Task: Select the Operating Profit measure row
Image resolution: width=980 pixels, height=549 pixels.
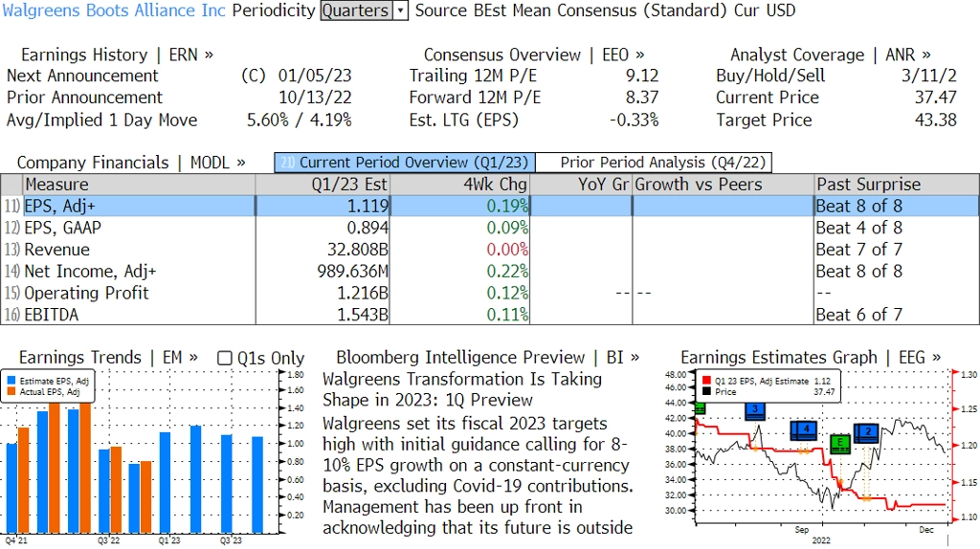Action: 490,294
